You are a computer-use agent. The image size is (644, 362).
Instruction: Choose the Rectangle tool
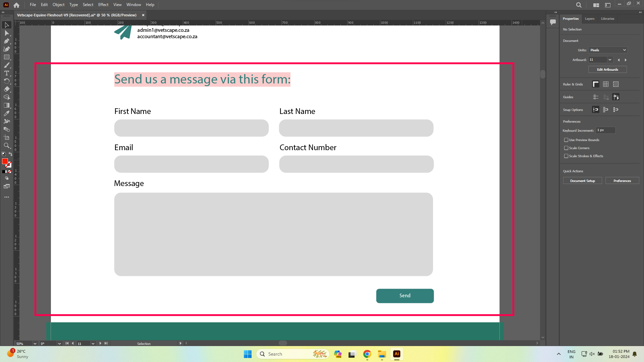(6, 57)
